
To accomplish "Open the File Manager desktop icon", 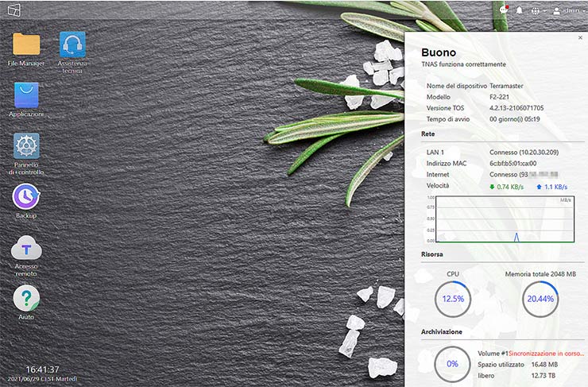I will [26, 45].
